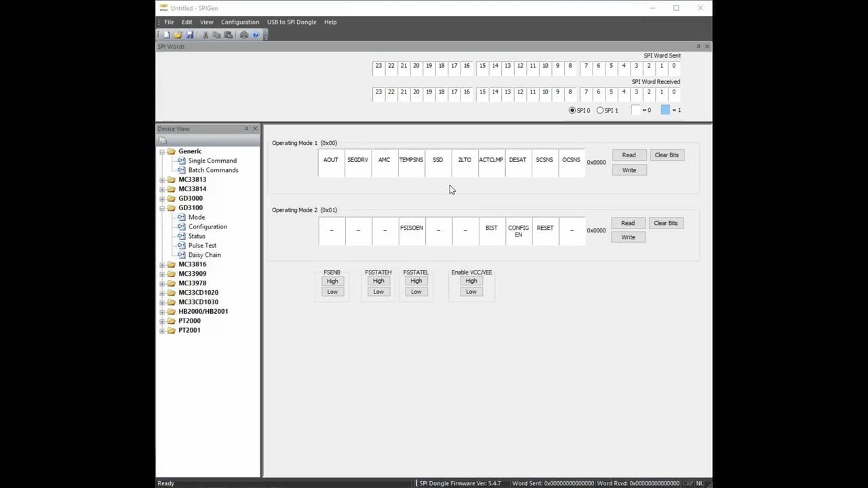Pin the Device View panel

[x=246, y=129]
